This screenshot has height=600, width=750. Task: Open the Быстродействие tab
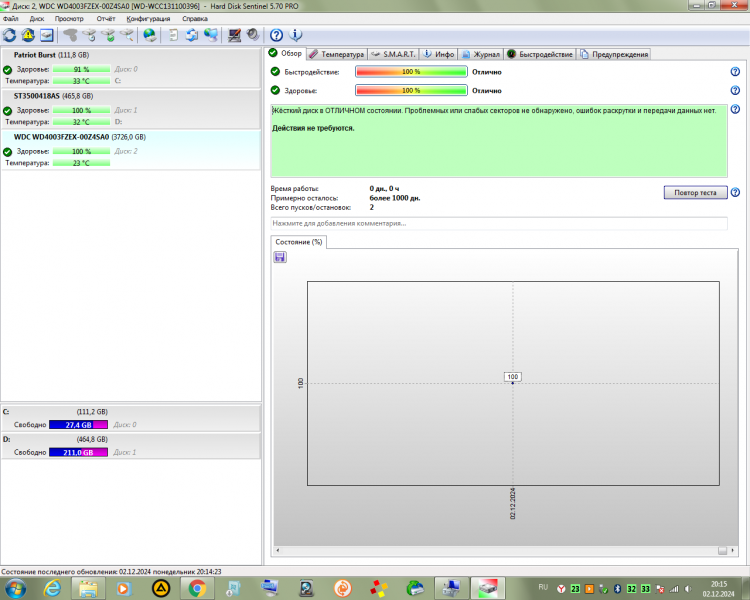540,55
